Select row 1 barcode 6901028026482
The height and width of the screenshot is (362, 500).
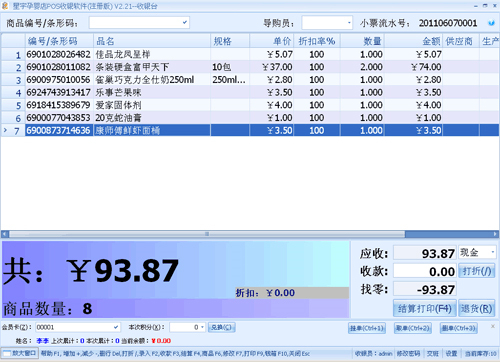pos(58,54)
